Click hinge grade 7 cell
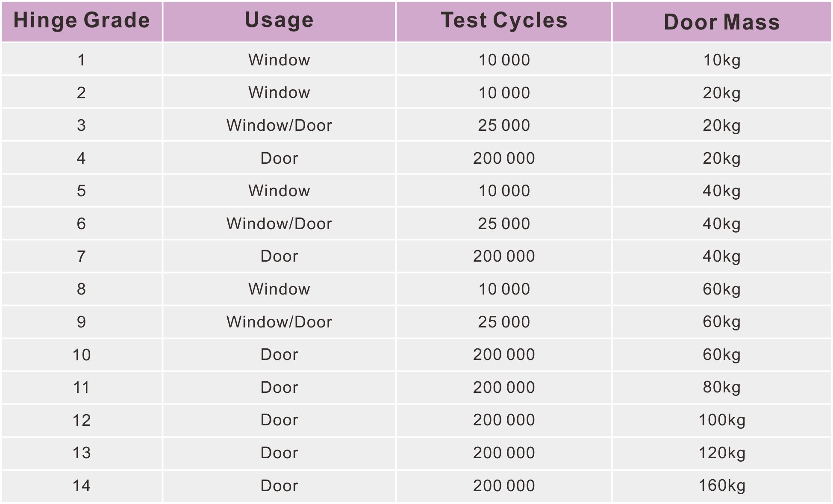This screenshot has width=833, height=504. pos(82,256)
